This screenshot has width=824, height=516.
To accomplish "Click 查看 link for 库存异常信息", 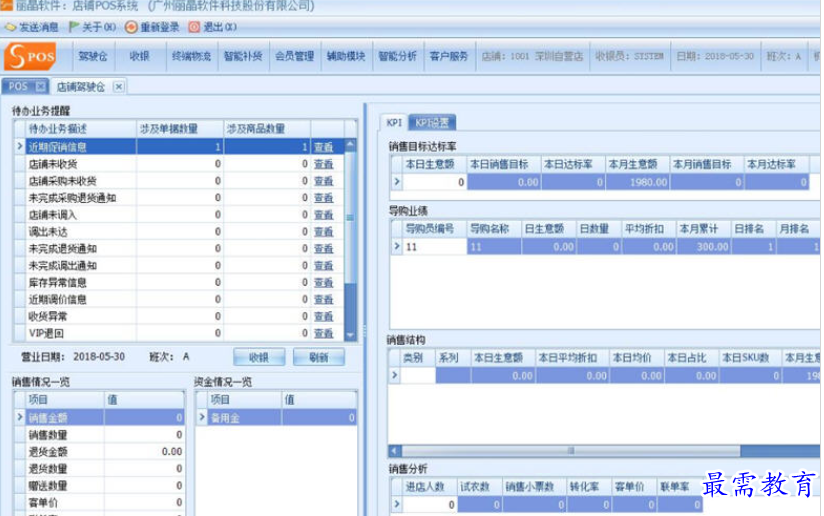I will pyautogui.click(x=324, y=283).
